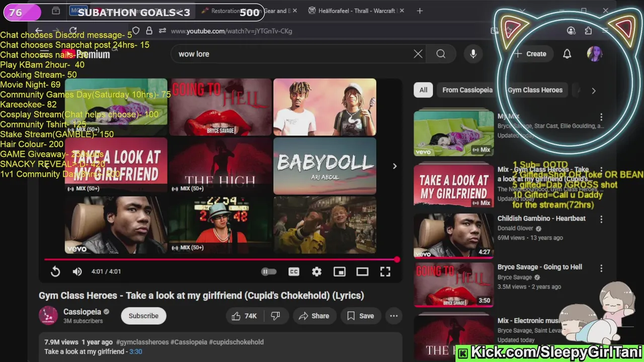Open the #cupidschokehold hashtag
Screen dimensions: 644x362
[x=236, y=342]
